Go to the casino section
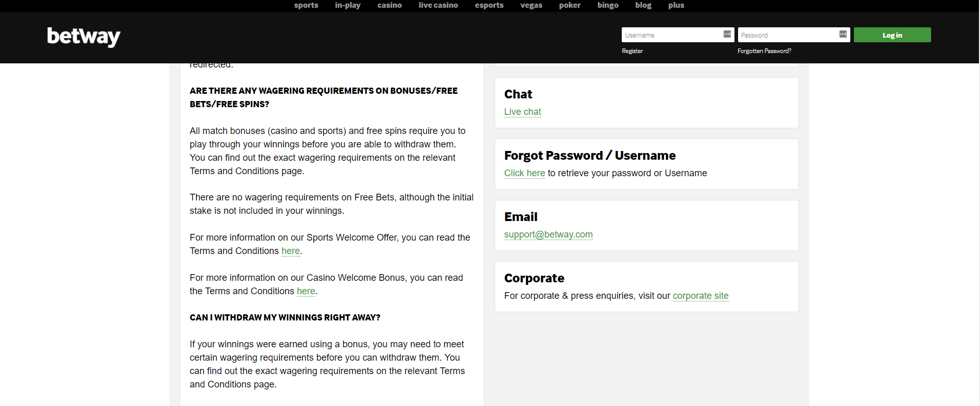 coord(390,5)
